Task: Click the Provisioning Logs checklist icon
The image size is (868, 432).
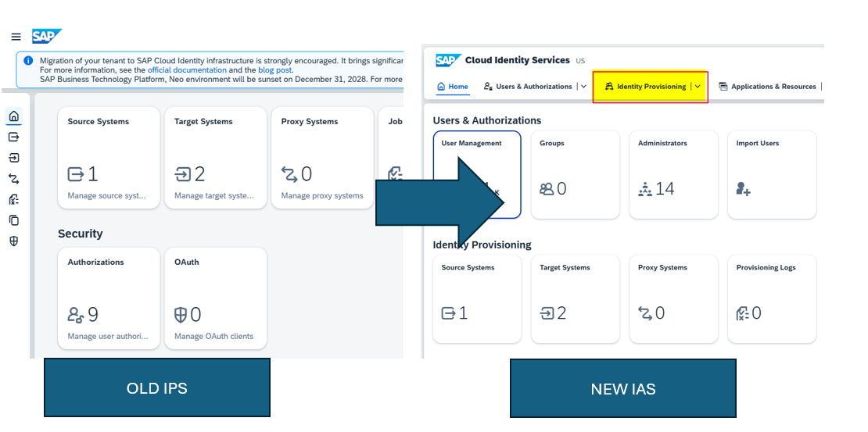Action: click(x=743, y=313)
